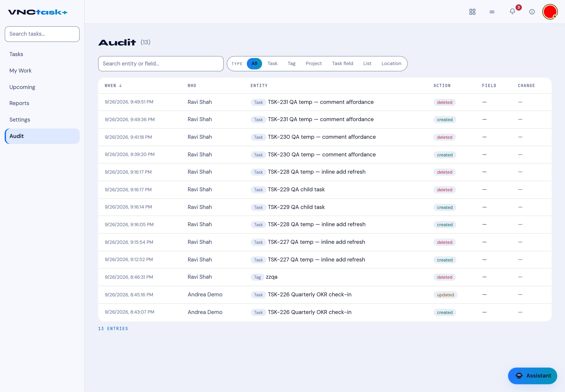Click timestamp 9/26/2026, 9:49:51 PM

[129, 102]
